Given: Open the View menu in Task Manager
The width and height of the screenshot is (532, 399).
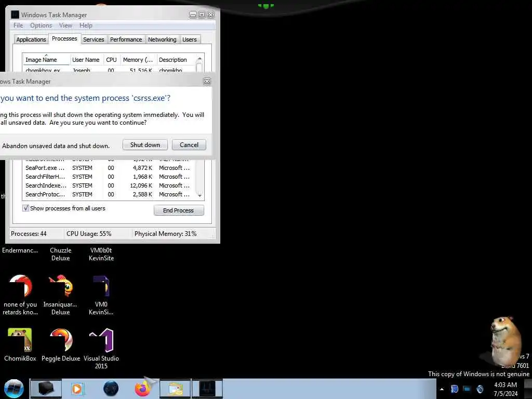Looking at the screenshot, I should tap(65, 25).
